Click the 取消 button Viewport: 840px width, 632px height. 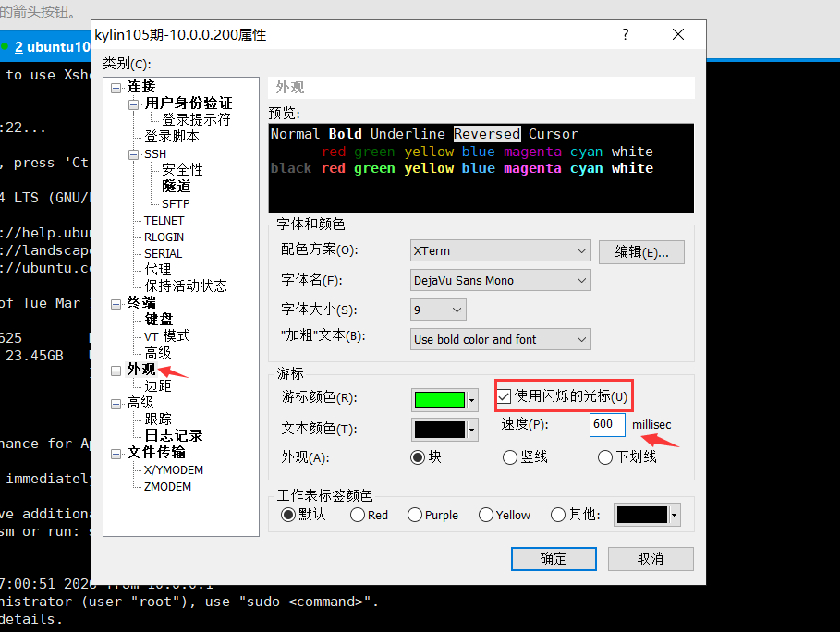tap(651, 559)
